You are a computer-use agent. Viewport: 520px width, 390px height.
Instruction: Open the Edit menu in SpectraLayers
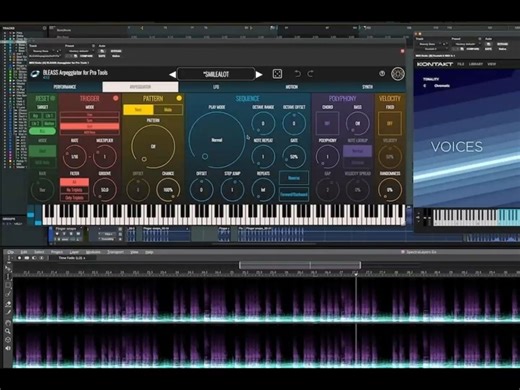(x=24, y=252)
